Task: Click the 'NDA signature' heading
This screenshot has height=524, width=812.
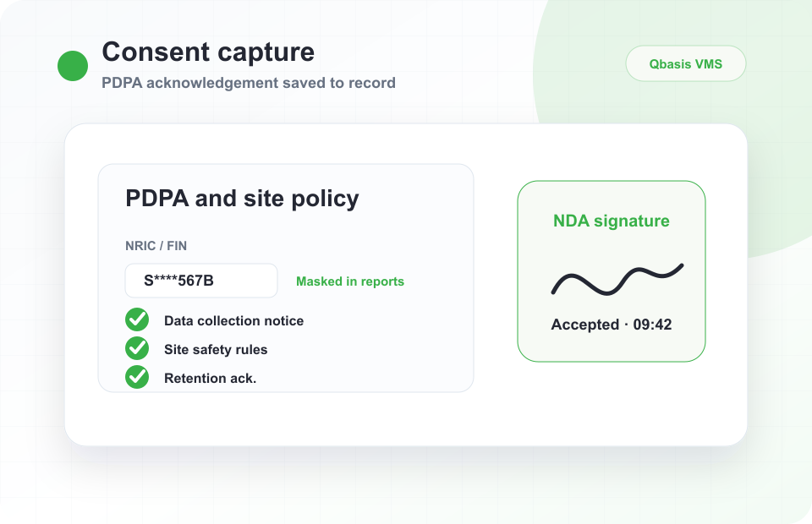Action: point(612,221)
